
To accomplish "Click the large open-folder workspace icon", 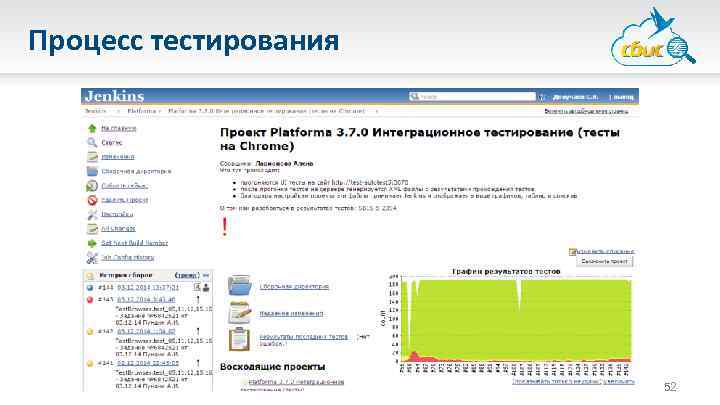I will coord(240,285).
